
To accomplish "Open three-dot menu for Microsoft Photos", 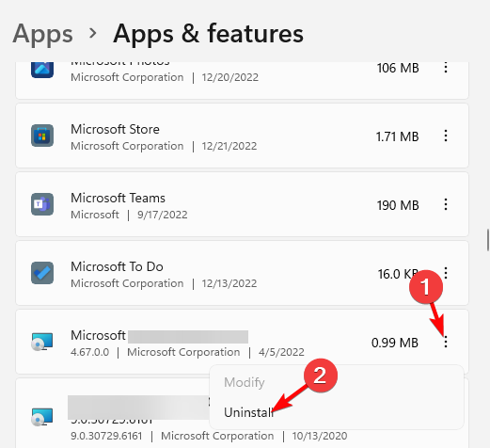I will tap(446, 68).
